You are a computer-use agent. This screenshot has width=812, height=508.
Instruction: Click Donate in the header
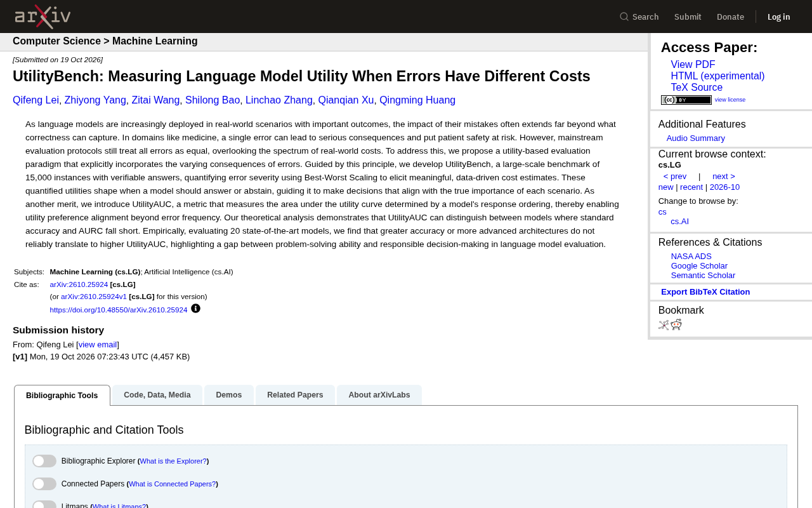(730, 17)
